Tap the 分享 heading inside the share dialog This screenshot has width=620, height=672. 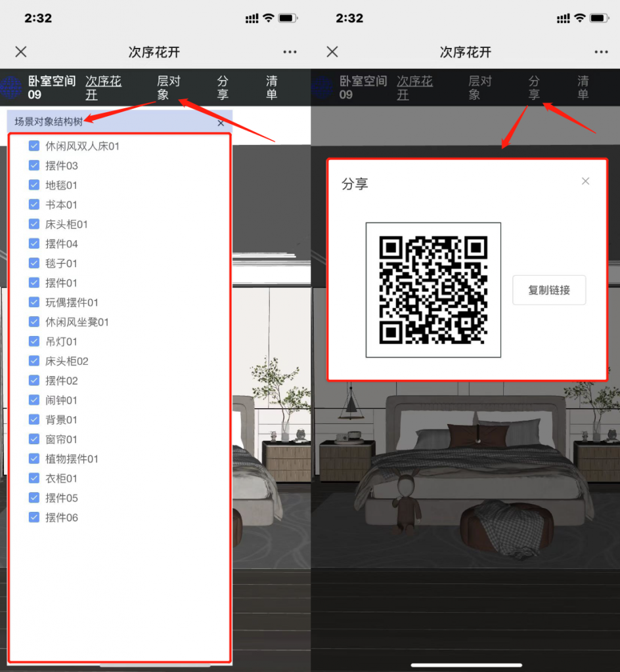coord(355,184)
